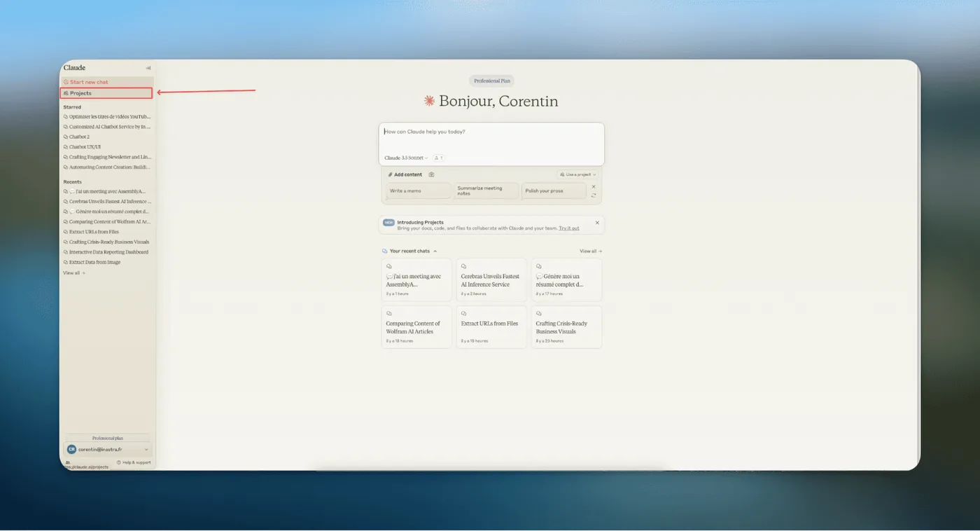Click the NEW badge in the Projects banner
Image resolution: width=980 pixels, height=531 pixels.
coord(388,223)
